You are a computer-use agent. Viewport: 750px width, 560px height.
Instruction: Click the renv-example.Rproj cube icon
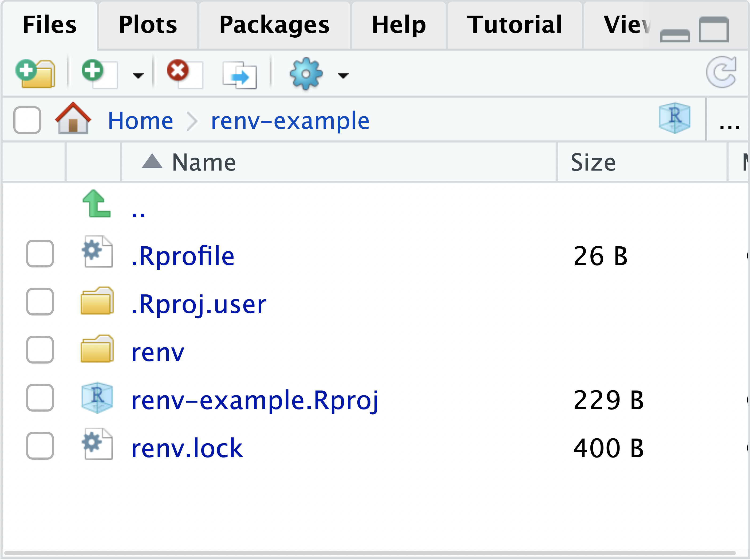tap(97, 398)
